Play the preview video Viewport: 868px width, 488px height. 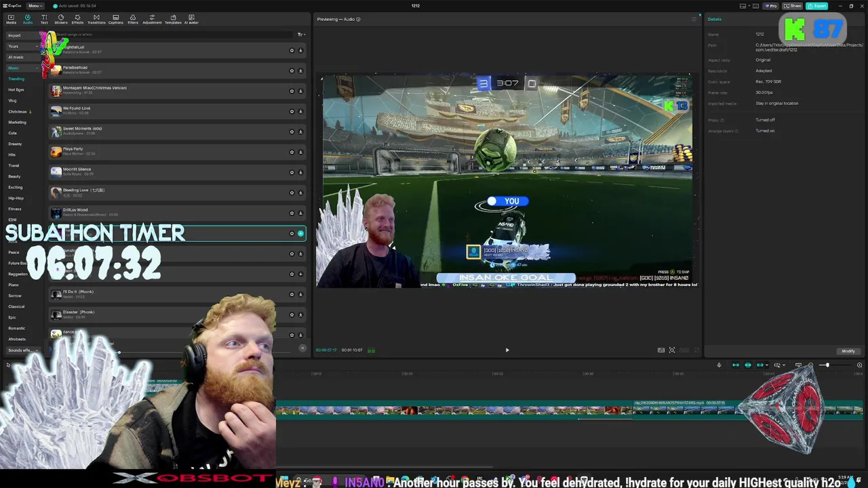(507, 350)
